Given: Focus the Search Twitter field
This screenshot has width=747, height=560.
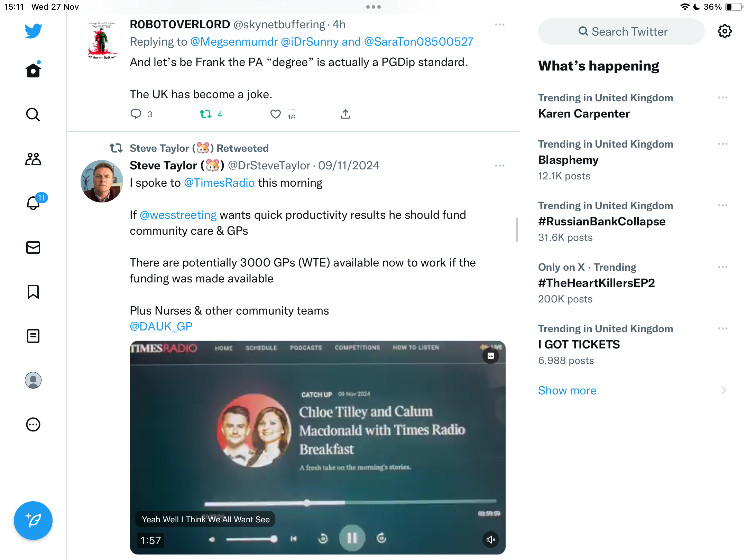Looking at the screenshot, I should pos(621,31).
